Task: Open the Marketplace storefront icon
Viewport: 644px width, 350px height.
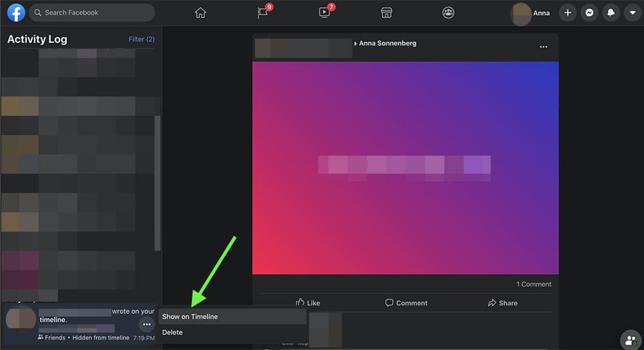Action: tap(386, 13)
